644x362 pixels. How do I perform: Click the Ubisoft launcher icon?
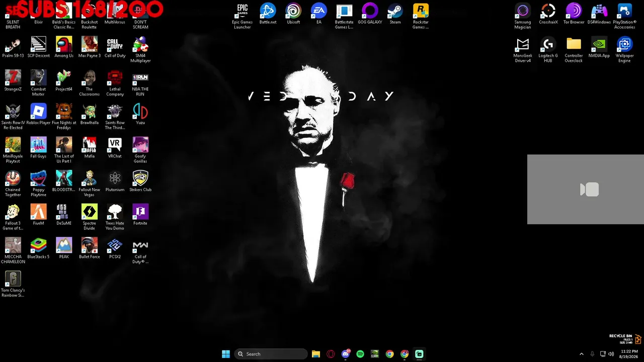click(293, 14)
